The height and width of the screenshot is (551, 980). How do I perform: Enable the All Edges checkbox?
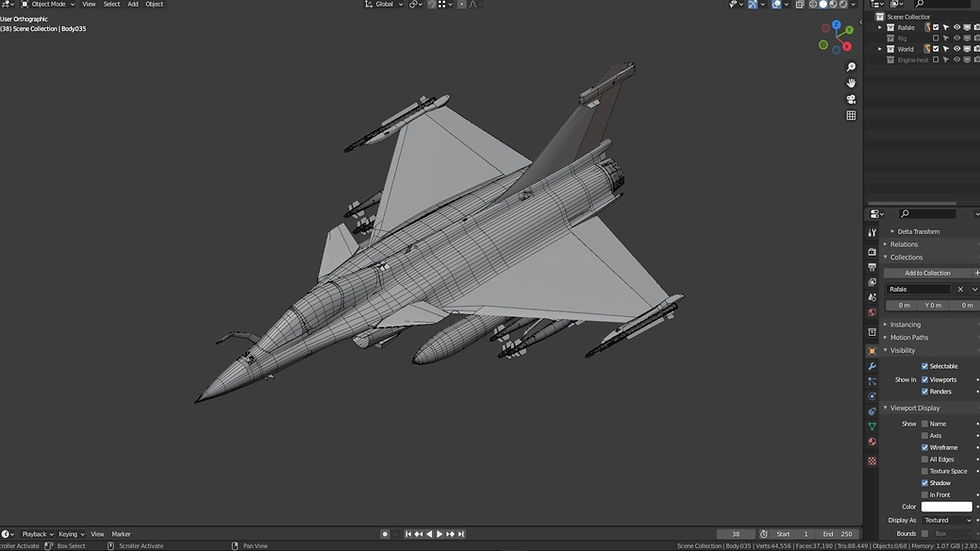pos(924,459)
